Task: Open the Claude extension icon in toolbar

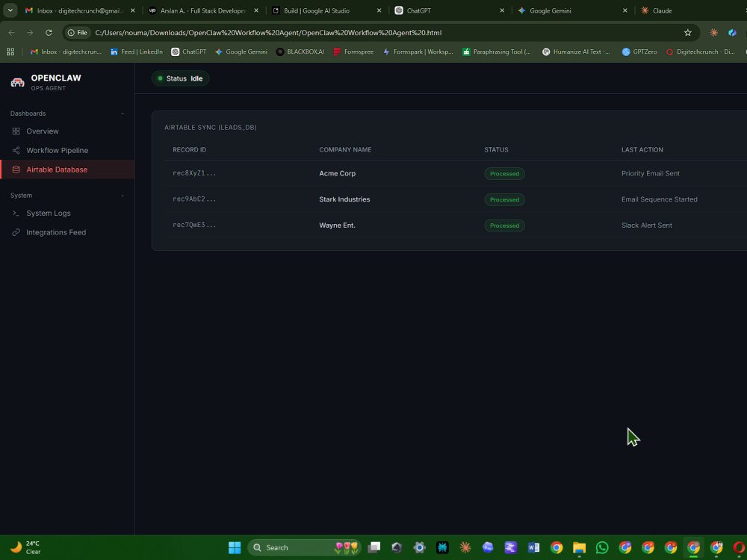Action: coord(713,32)
